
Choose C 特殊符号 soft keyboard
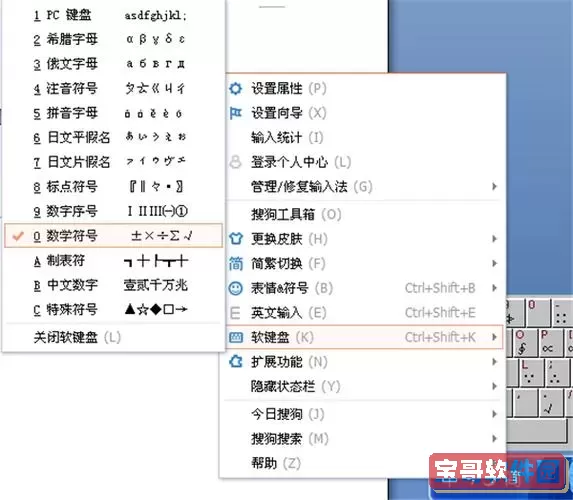pos(113,310)
